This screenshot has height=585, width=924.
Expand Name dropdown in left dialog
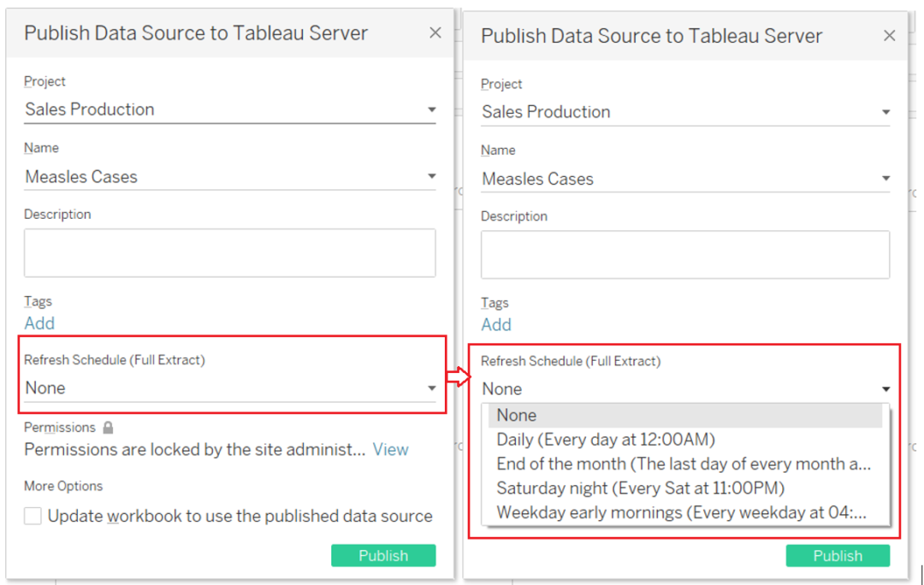(x=432, y=177)
